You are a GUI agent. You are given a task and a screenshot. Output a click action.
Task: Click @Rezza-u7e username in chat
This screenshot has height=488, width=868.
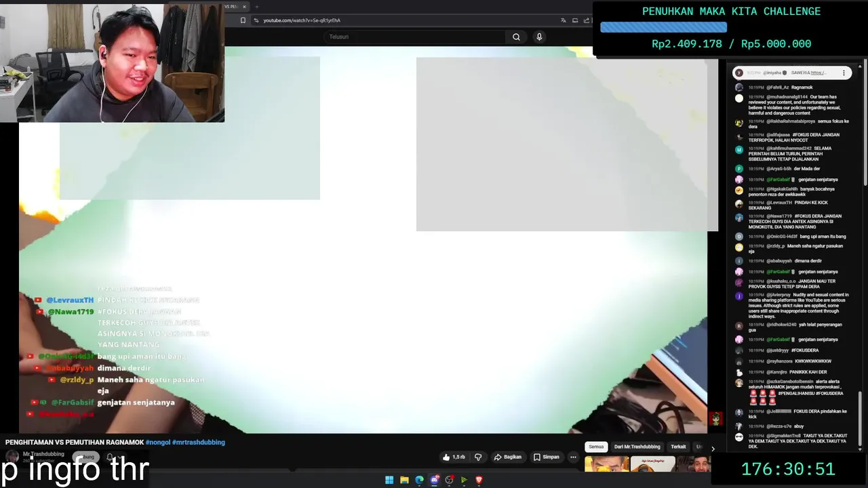click(x=779, y=426)
